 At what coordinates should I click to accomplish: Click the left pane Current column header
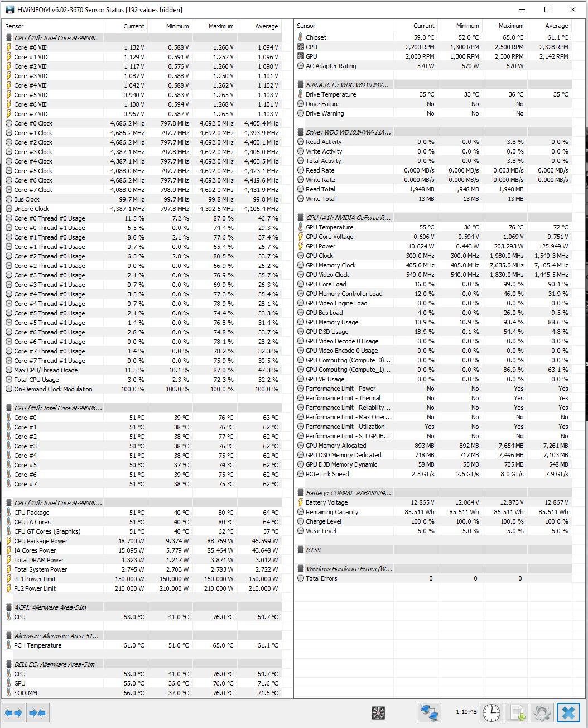pos(126,26)
